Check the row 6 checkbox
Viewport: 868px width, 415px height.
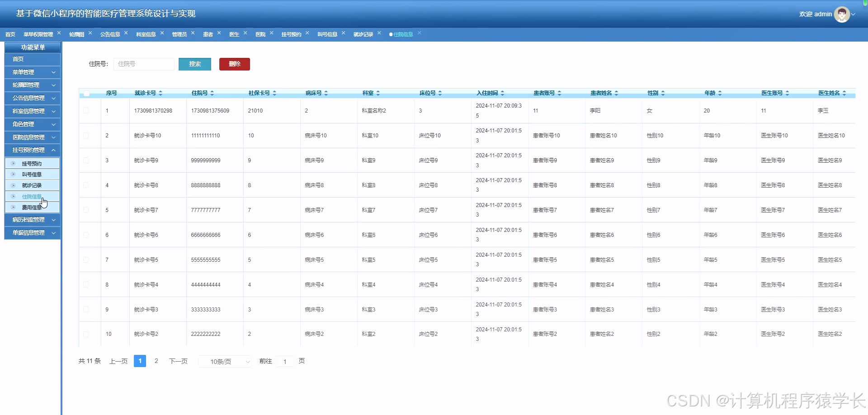(86, 235)
